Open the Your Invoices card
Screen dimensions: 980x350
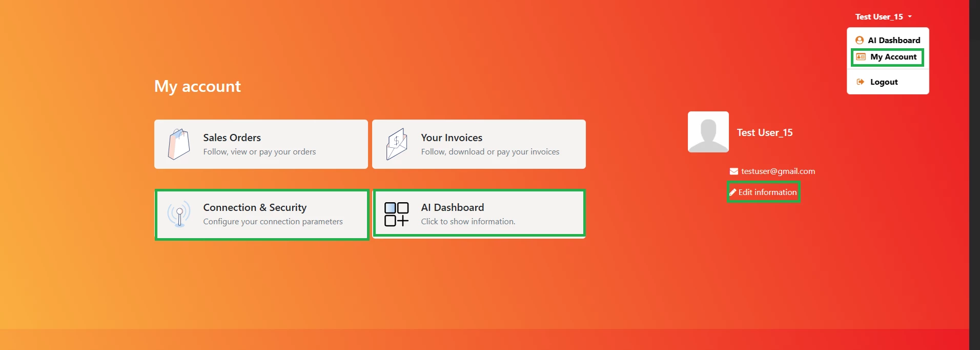point(479,144)
